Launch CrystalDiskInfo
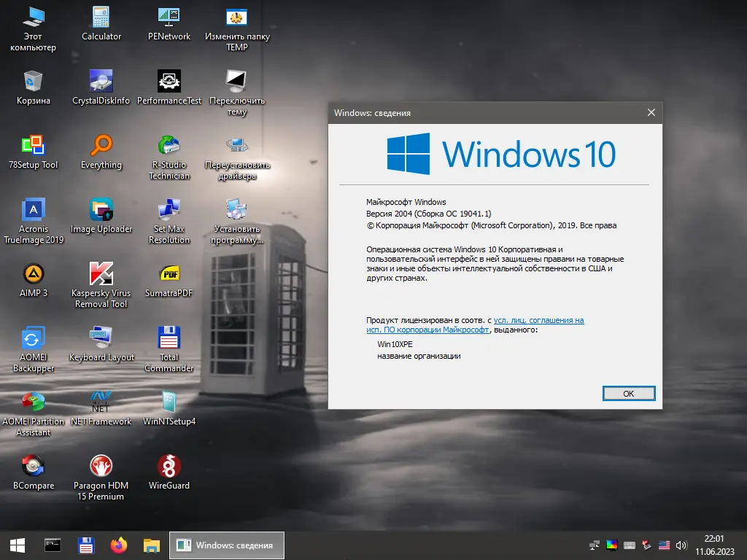 pos(100,84)
